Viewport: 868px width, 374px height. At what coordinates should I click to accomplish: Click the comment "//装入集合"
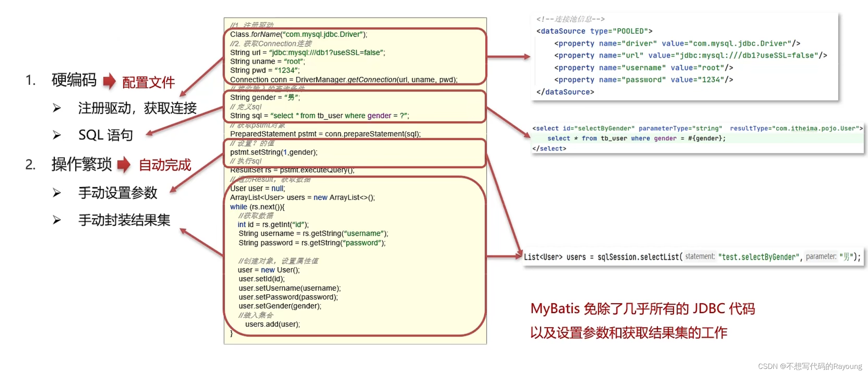point(256,315)
